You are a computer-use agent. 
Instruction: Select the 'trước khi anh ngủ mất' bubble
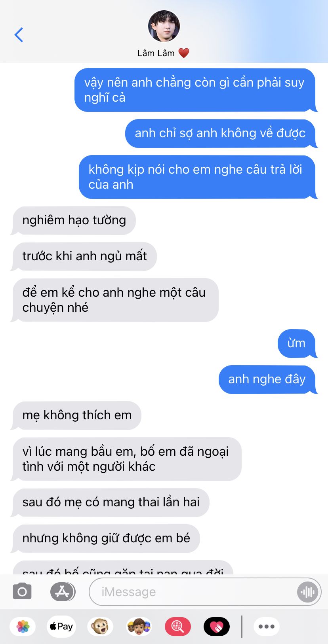tap(84, 256)
